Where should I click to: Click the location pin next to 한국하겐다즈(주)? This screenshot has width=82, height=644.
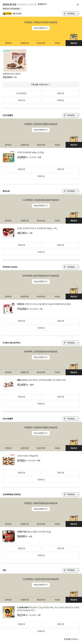[65, 267]
